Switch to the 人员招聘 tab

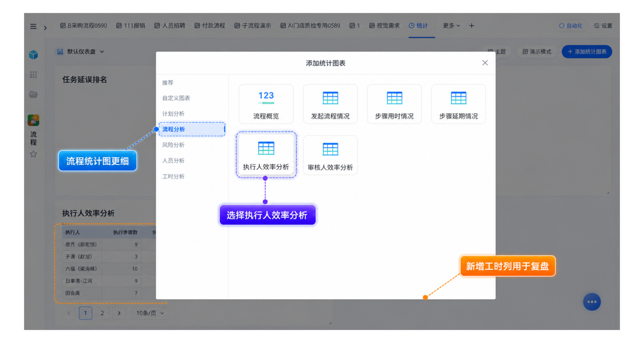coord(170,26)
